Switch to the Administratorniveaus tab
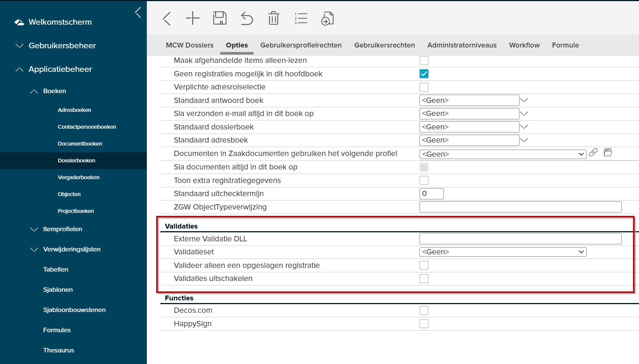 coord(462,45)
